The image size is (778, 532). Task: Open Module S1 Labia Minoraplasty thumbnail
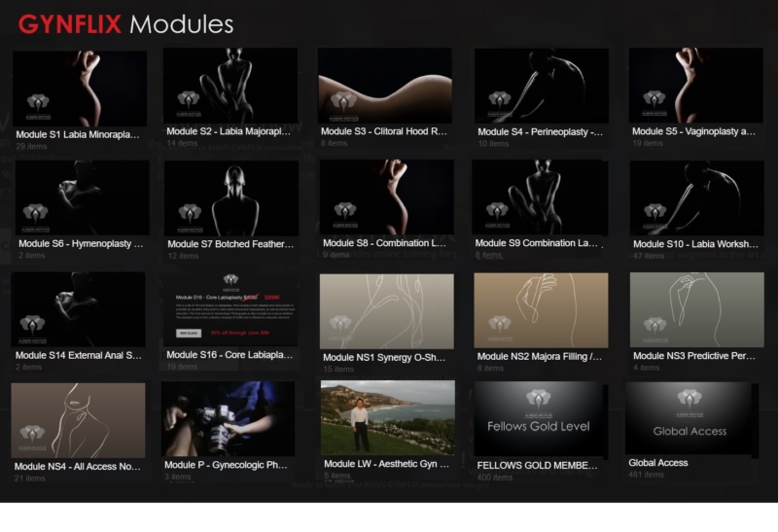[x=80, y=89]
